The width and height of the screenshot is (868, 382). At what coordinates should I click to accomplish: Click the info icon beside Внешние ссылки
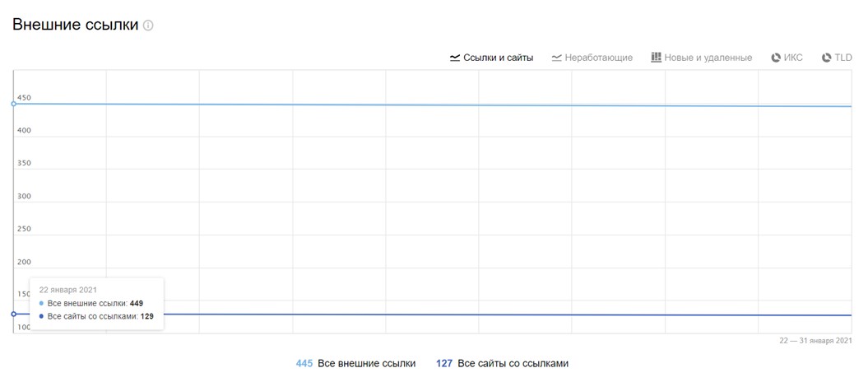coord(148,26)
